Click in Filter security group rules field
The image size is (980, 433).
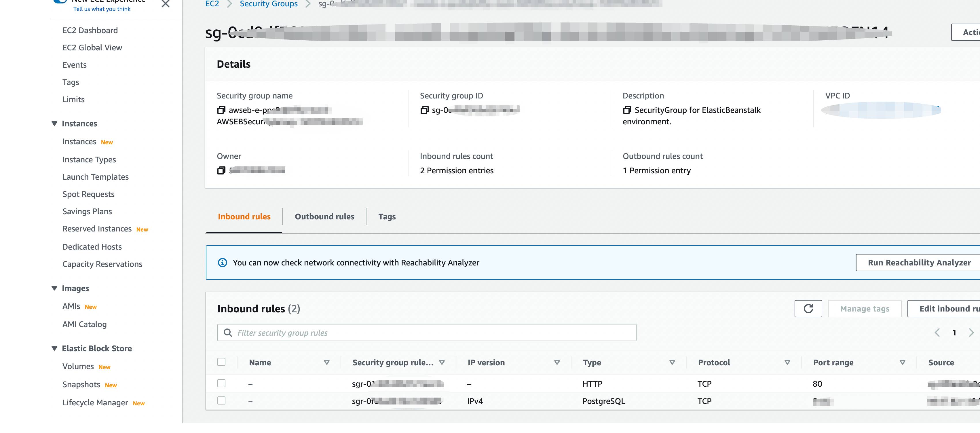click(426, 333)
